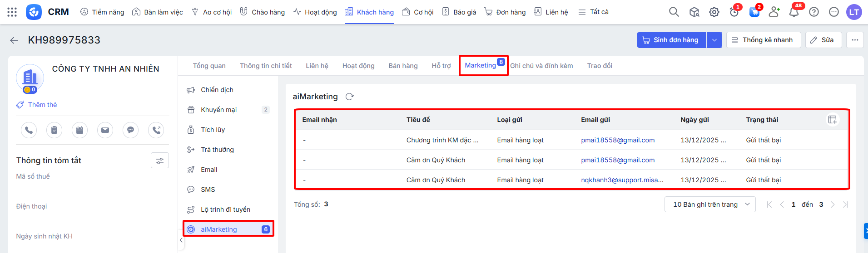868x253 pixels.
Task: Open the shopping cart icon in header
Action: (754, 12)
